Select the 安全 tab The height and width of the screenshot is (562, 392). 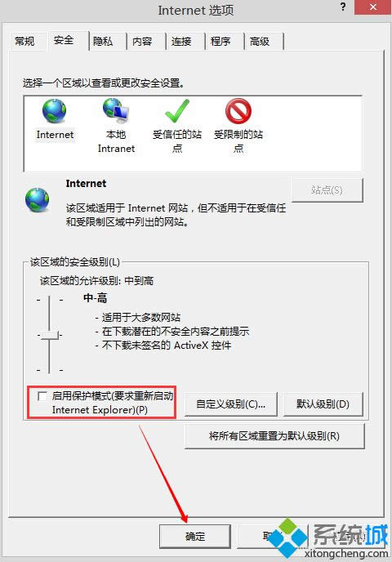(x=64, y=40)
